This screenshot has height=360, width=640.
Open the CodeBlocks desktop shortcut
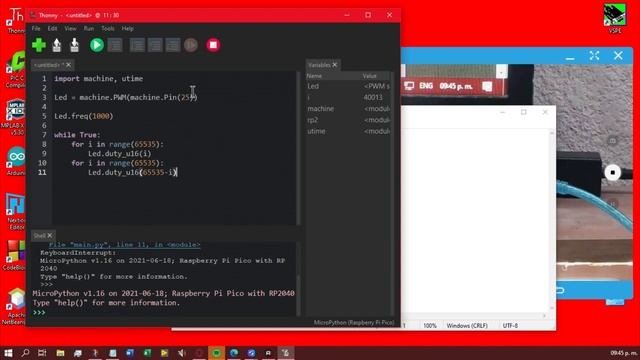pos(14,256)
